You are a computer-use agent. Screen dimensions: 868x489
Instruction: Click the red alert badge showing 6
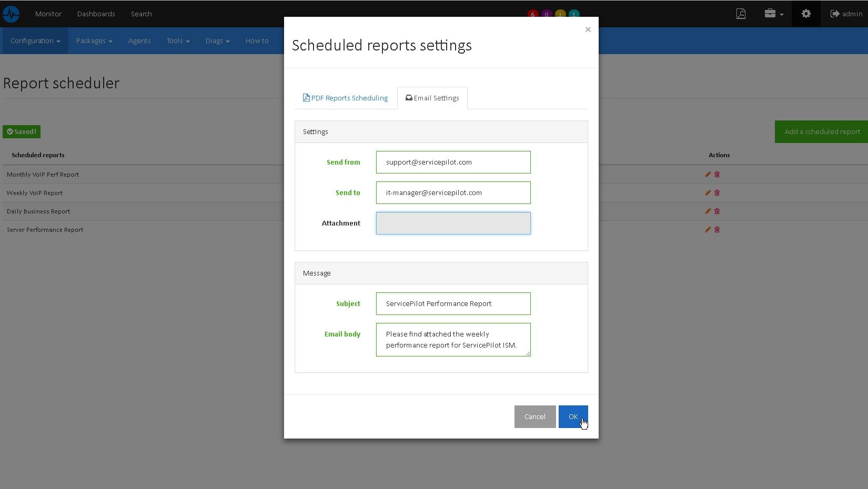click(533, 14)
